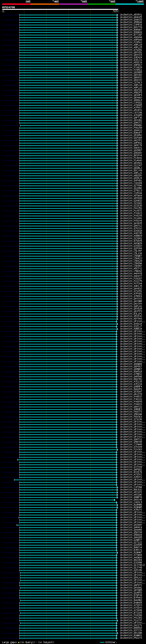Select hit UniRef100_P36220
146x644 pixels.
coord(131,399)
